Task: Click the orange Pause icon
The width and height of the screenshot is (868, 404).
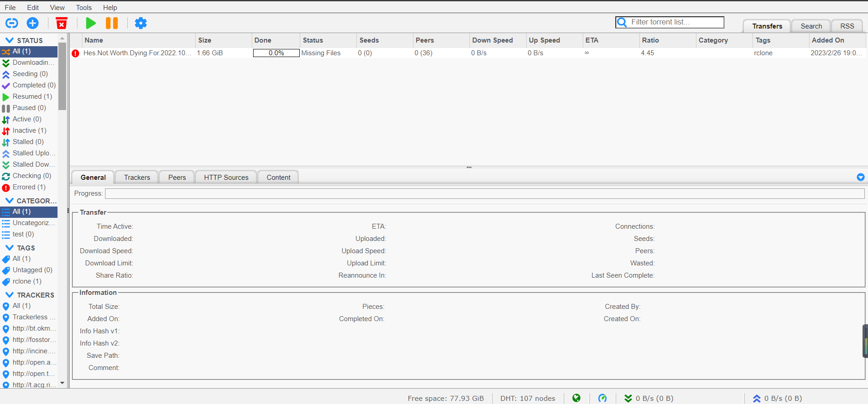Action: 112,23
